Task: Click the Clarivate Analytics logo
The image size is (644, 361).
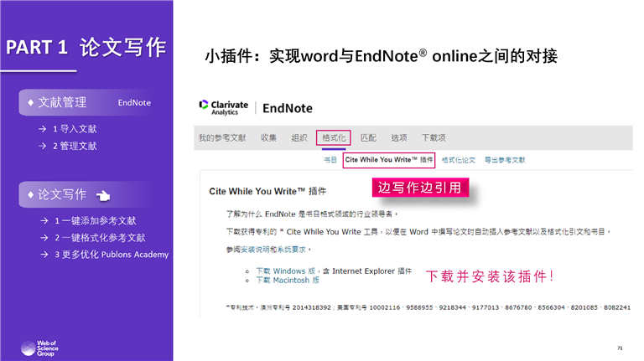Action: (223, 108)
